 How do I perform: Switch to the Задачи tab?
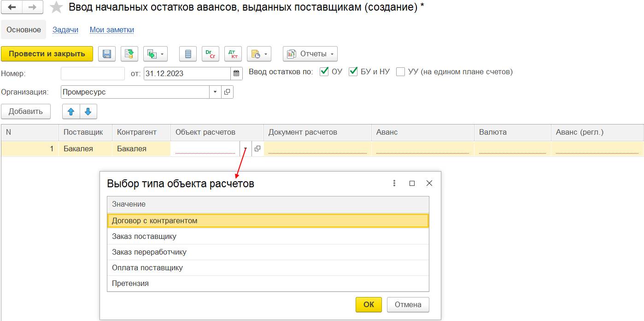click(x=65, y=30)
